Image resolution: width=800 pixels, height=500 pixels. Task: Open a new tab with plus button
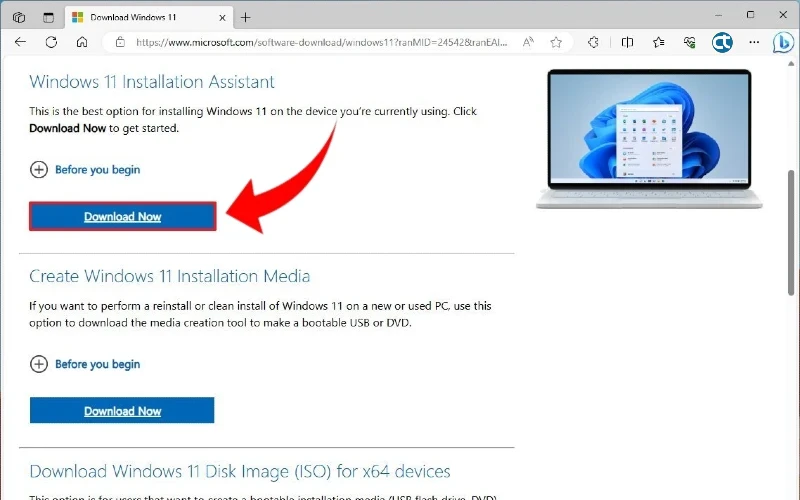(245, 17)
